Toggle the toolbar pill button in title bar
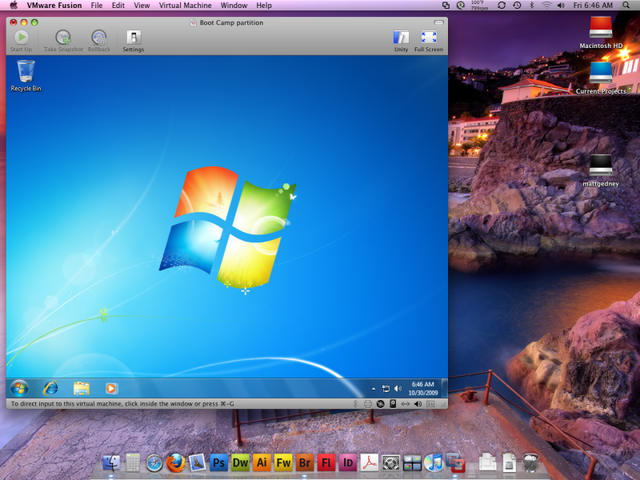640x480 pixels. click(439, 22)
